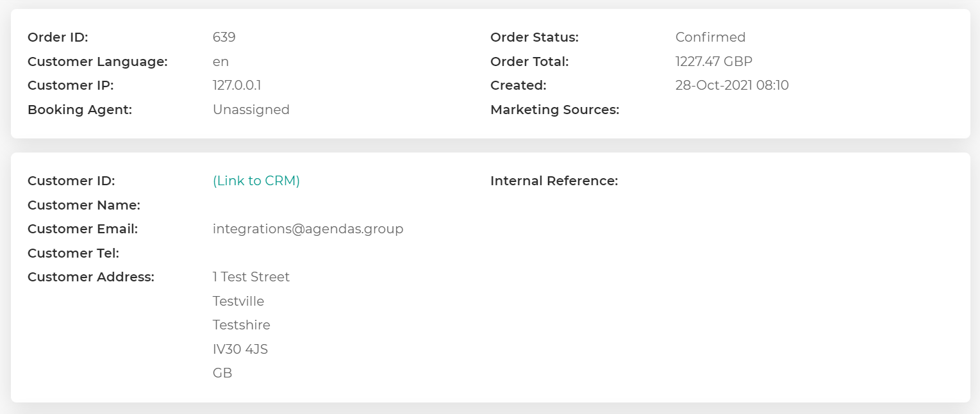980x414 pixels.
Task: Click the Customer ID label
Action: (71, 181)
